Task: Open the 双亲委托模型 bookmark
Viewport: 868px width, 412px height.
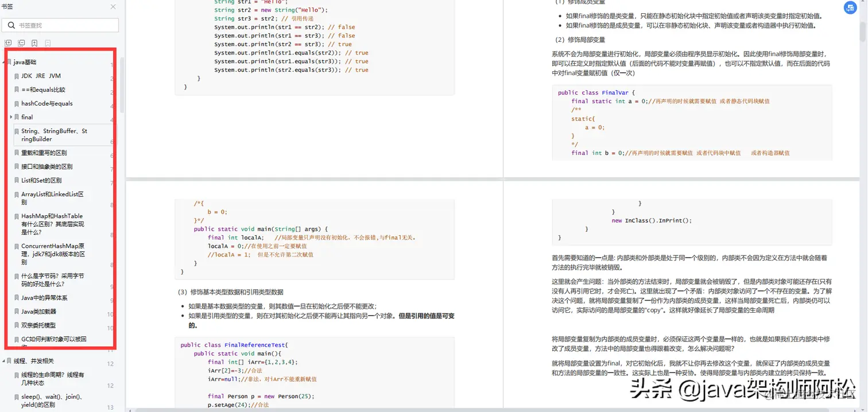Action: pyautogui.click(x=39, y=325)
